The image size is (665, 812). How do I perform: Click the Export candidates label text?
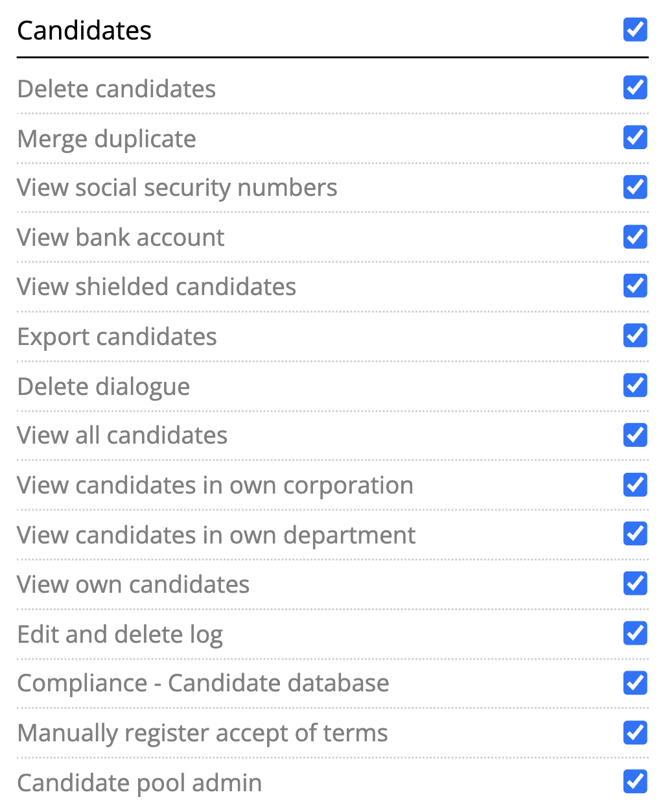(117, 337)
